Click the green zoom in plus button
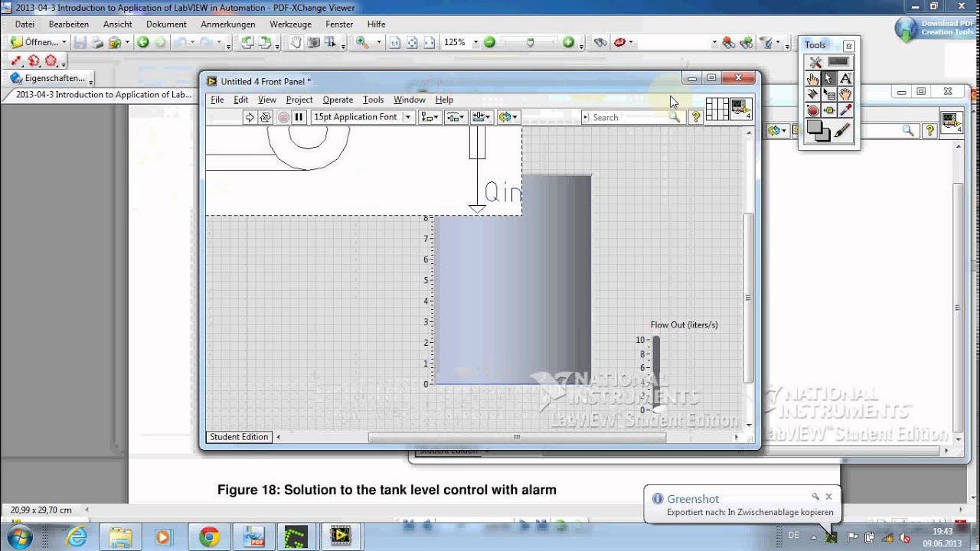The width and height of the screenshot is (980, 551). click(x=568, y=43)
